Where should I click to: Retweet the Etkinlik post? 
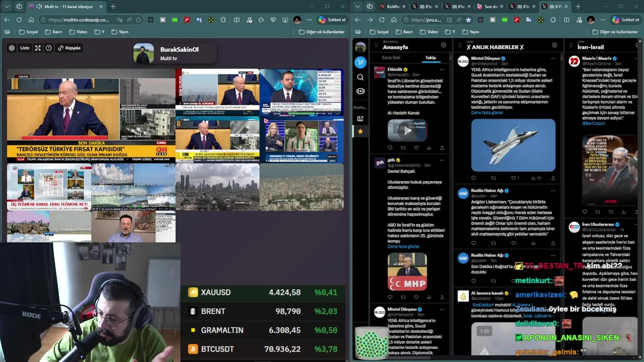[x=403, y=148]
